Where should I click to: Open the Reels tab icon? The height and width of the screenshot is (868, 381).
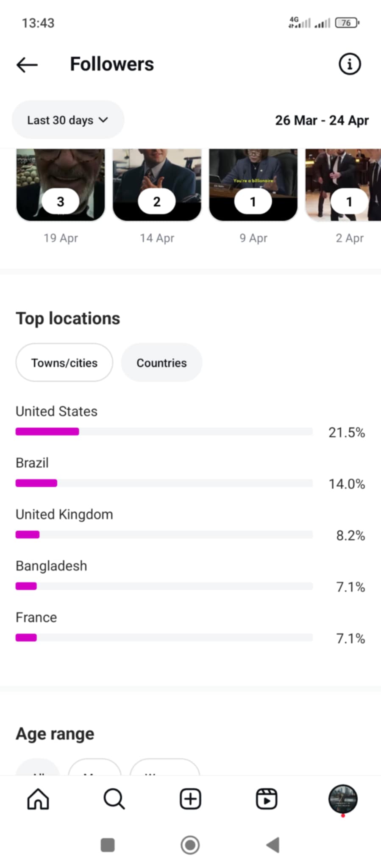(x=267, y=799)
